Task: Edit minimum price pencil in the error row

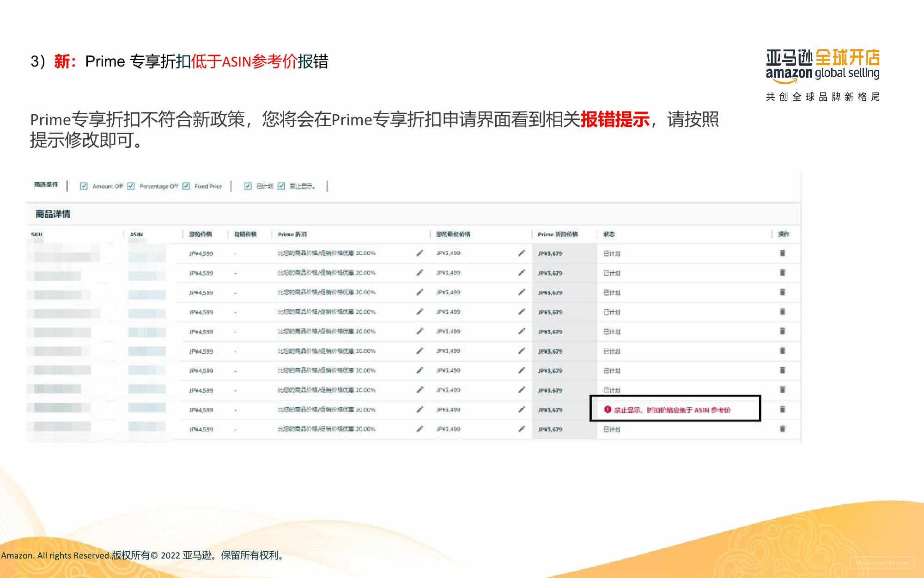Action: tap(522, 409)
